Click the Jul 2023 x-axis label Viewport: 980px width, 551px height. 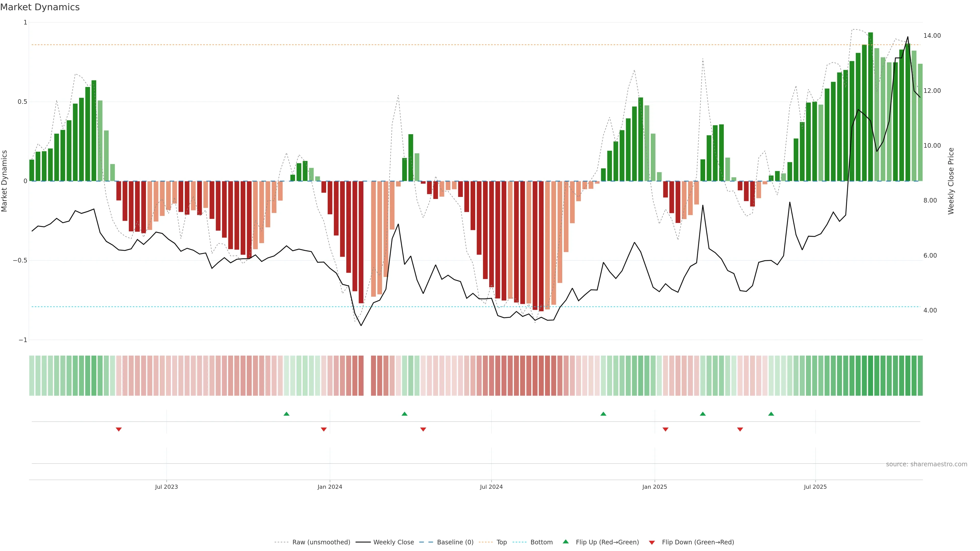pos(166,487)
